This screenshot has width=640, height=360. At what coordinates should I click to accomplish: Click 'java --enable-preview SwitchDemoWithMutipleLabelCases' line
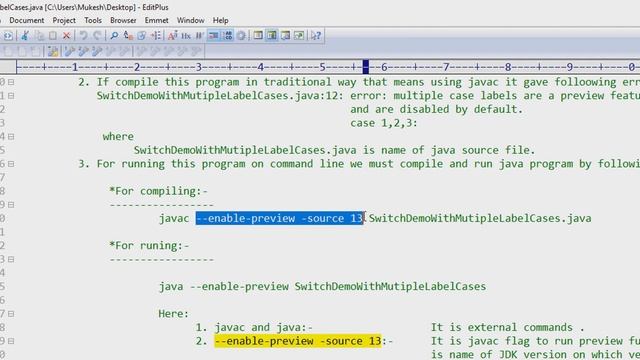pos(322,287)
